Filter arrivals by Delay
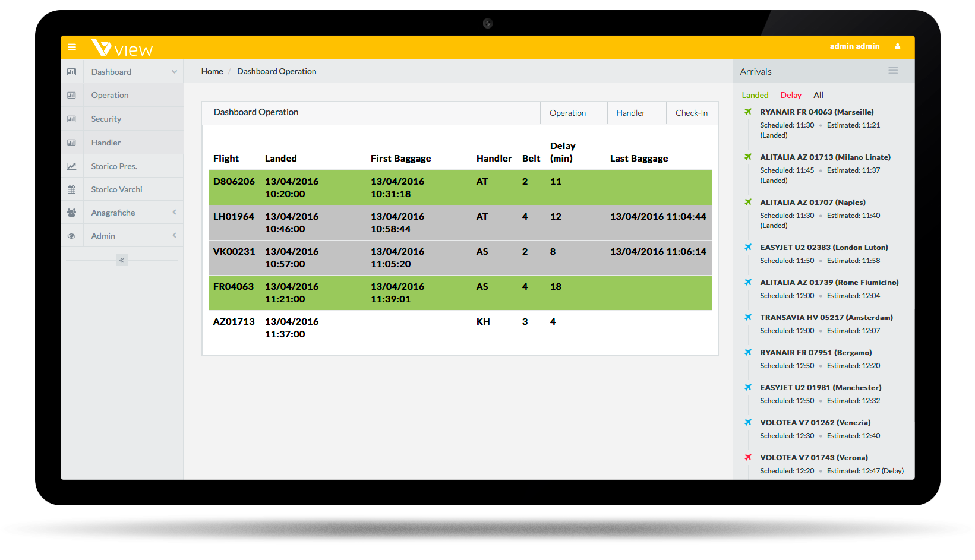This screenshot has width=975, height=560. point(790,95)
